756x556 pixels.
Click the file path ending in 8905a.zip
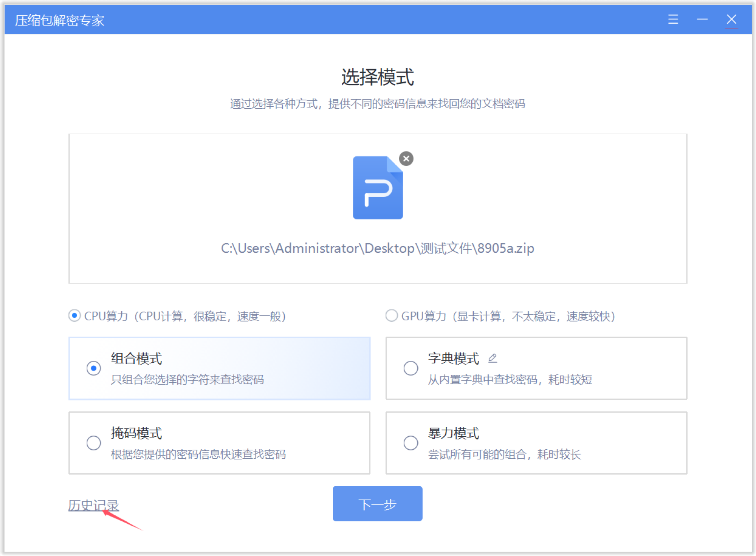[x=377, y=248]
